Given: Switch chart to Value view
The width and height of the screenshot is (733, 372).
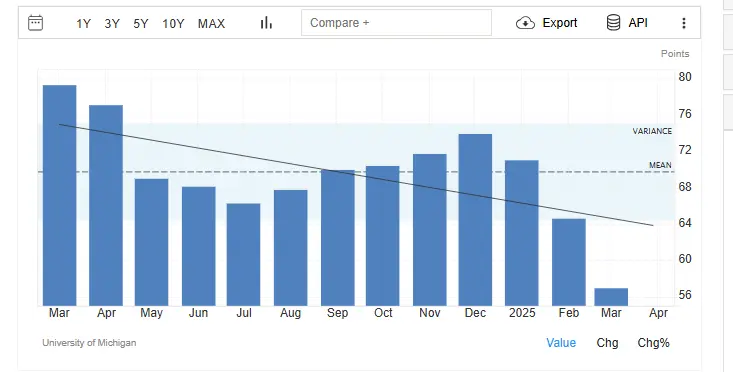Looking at the screenshot, I should tap(561, 343).
